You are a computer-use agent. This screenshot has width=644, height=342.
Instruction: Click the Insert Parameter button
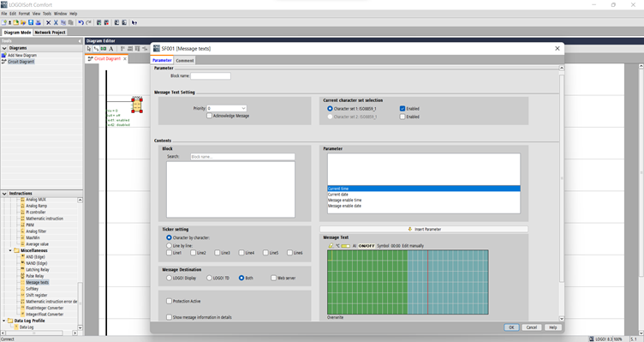click(424, 229)
